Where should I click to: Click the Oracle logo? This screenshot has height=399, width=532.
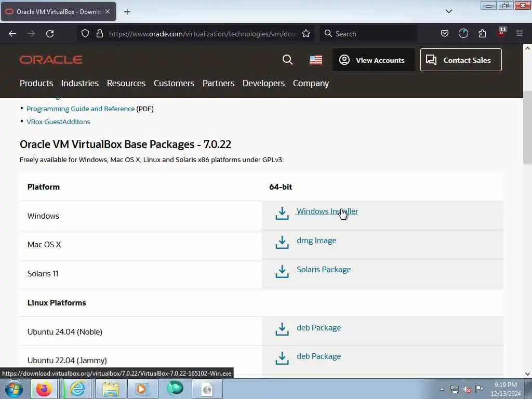[x=51, y=60]
